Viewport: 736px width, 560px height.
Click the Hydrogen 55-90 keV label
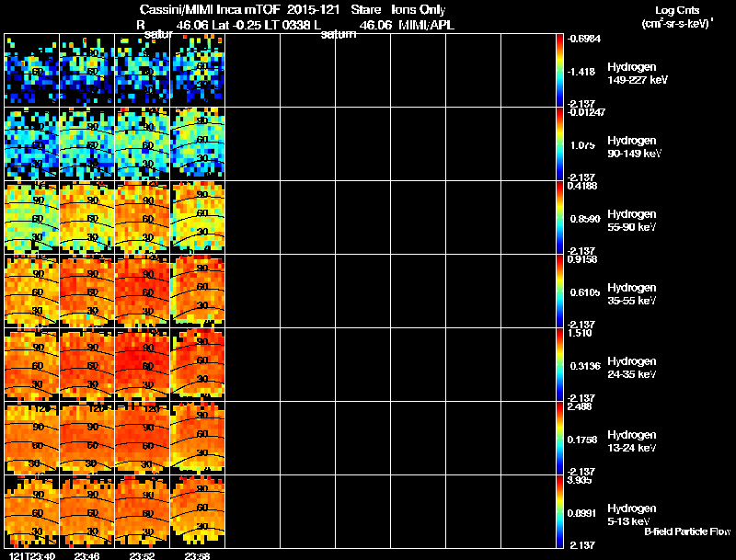point(632,221)
